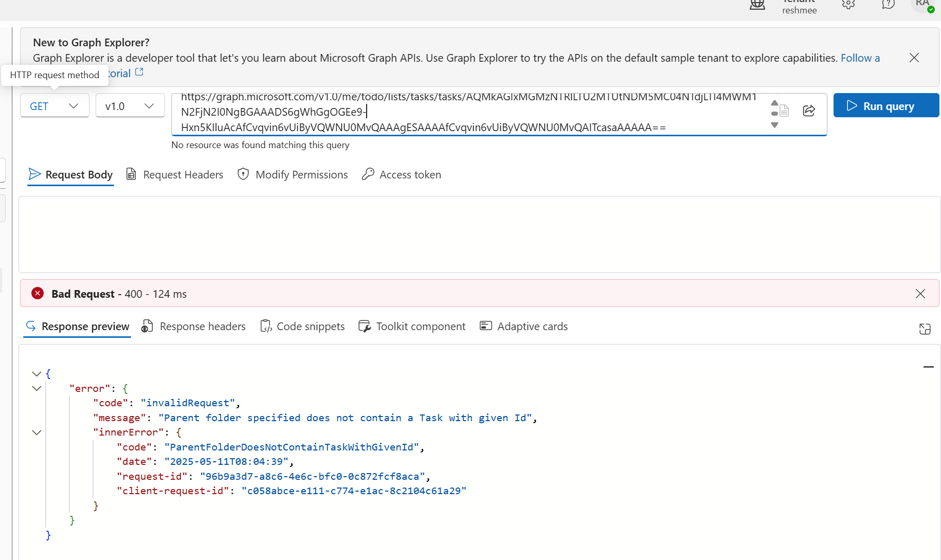The image size is (941, 560).
Task: Select the Access token tab
Action: click(x=402, y=175)
